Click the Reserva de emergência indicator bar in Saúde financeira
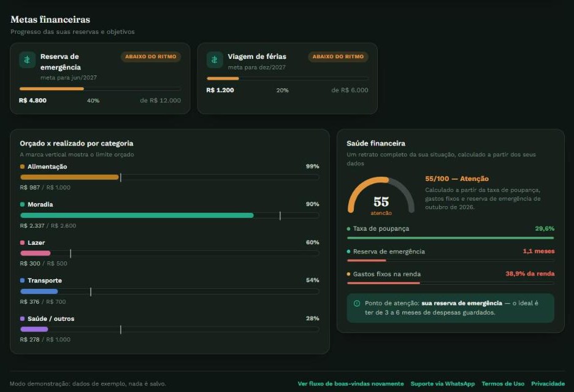Viewport: 574px width, 392px height. (451, 261)
